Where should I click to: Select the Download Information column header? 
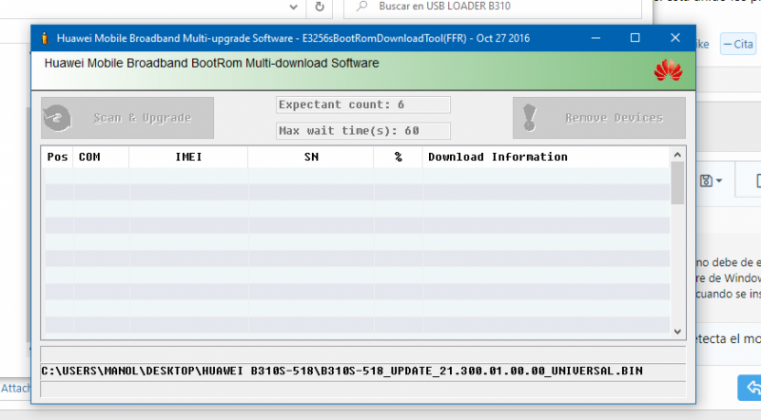click(546, 157)
